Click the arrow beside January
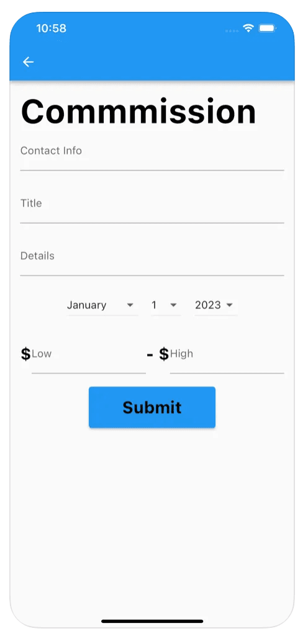This screenshot has height=644, width=308. click(x=130, y=305)
